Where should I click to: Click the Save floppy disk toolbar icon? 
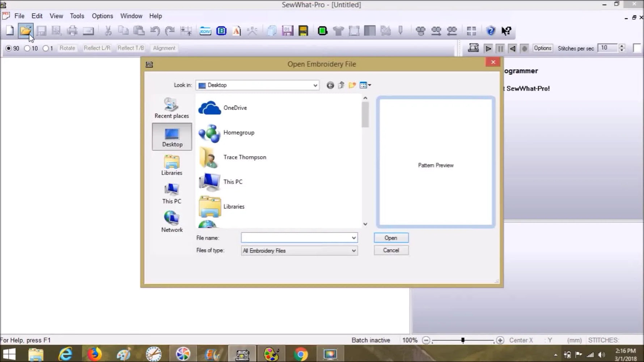tap(41, 31)
